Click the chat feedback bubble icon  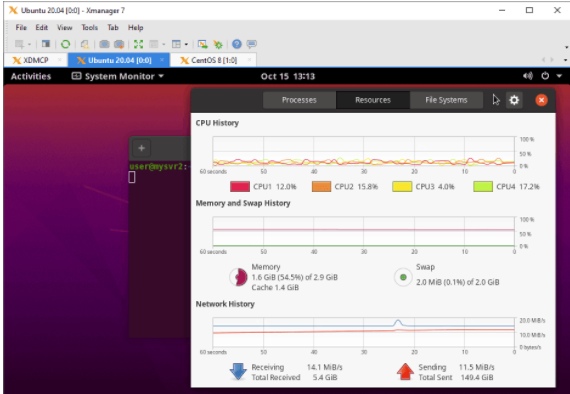coord(252,44)
